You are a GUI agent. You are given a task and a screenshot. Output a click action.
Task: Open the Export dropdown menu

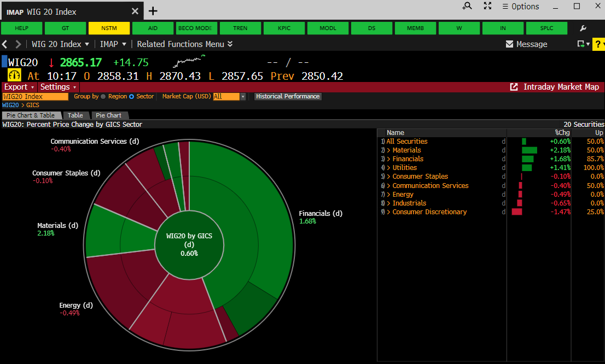[19, 87]
